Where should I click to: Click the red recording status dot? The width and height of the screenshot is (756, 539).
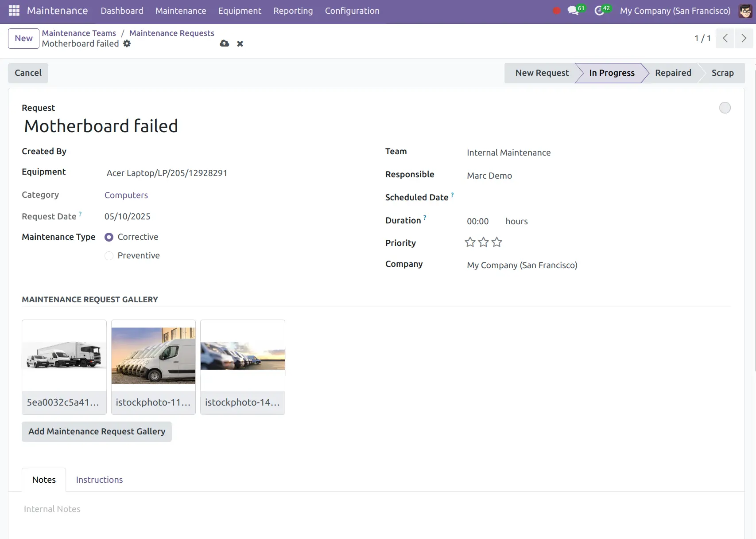[557, 11]
